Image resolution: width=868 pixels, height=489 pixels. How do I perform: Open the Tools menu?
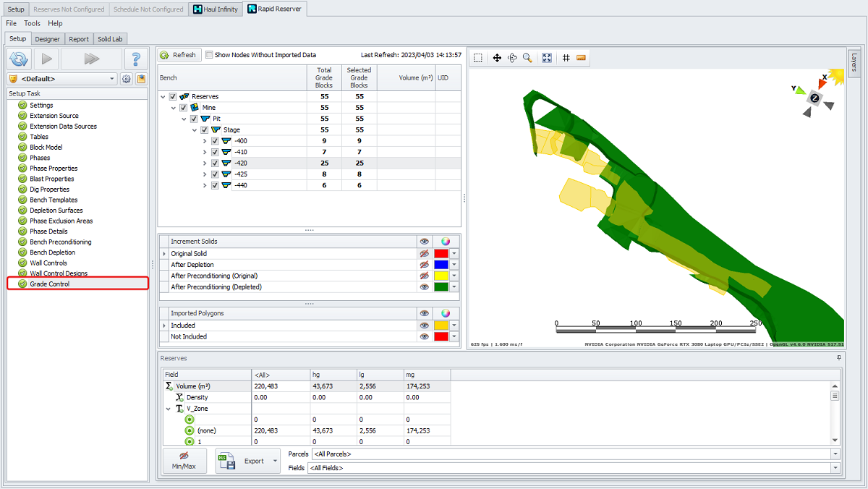click(33, 23)
